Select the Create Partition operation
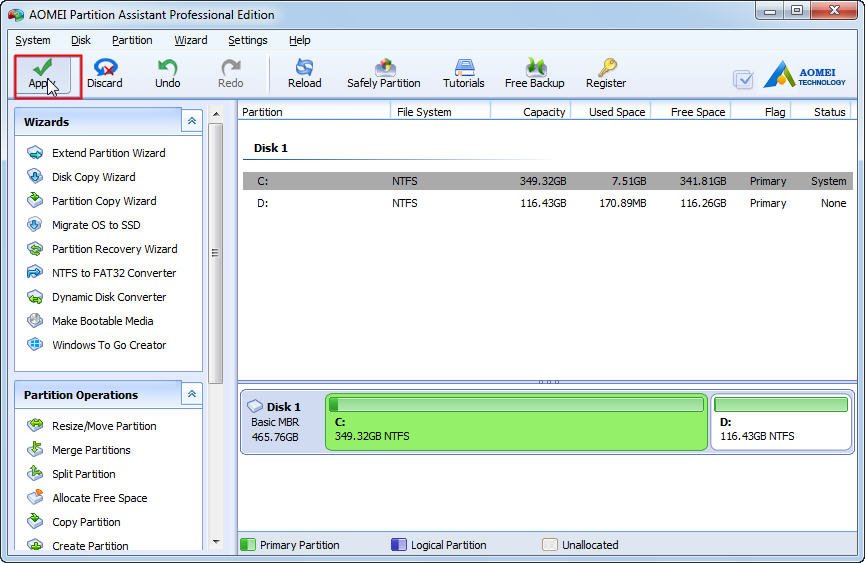Screen dimensions: 865x563 coord(90,545)
